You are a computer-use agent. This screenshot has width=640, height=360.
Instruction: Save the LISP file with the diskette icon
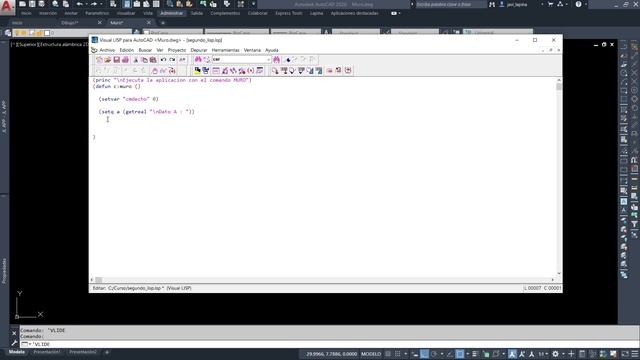tap(116, 60)
